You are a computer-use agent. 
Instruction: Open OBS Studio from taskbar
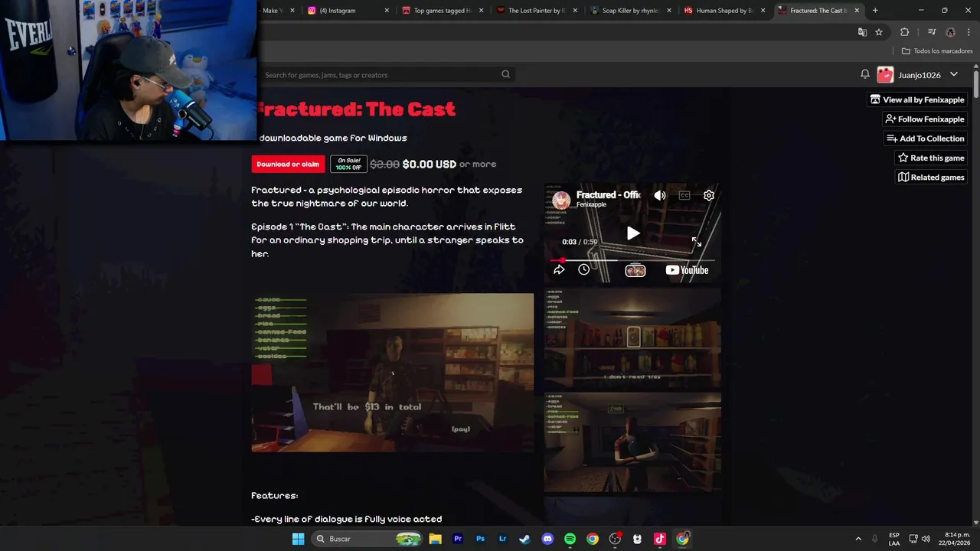615,539
